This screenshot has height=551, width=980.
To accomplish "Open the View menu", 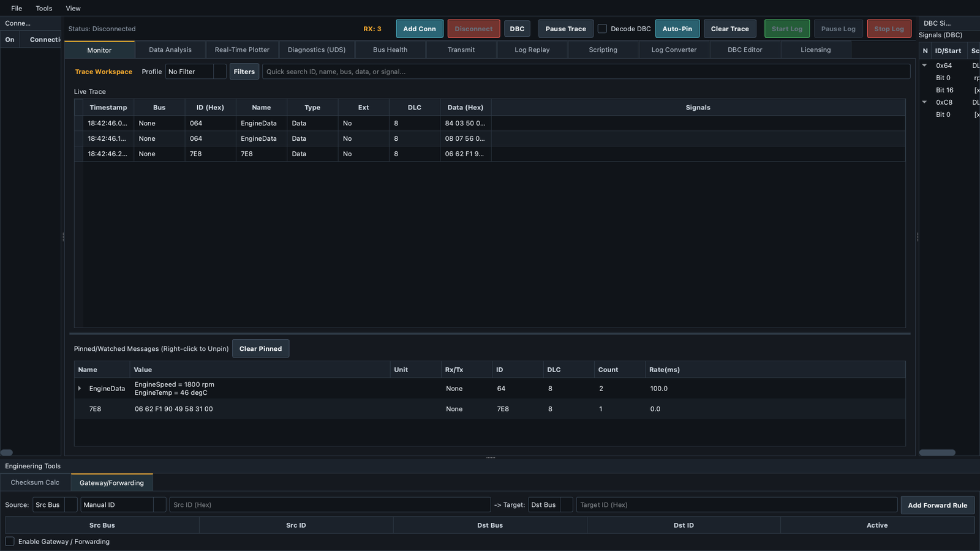I will (73, 9).
